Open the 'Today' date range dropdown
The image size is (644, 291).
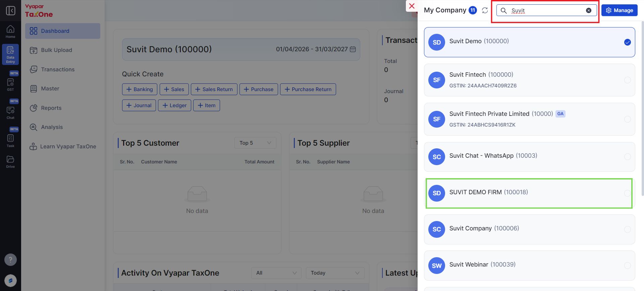click(335, 273)
